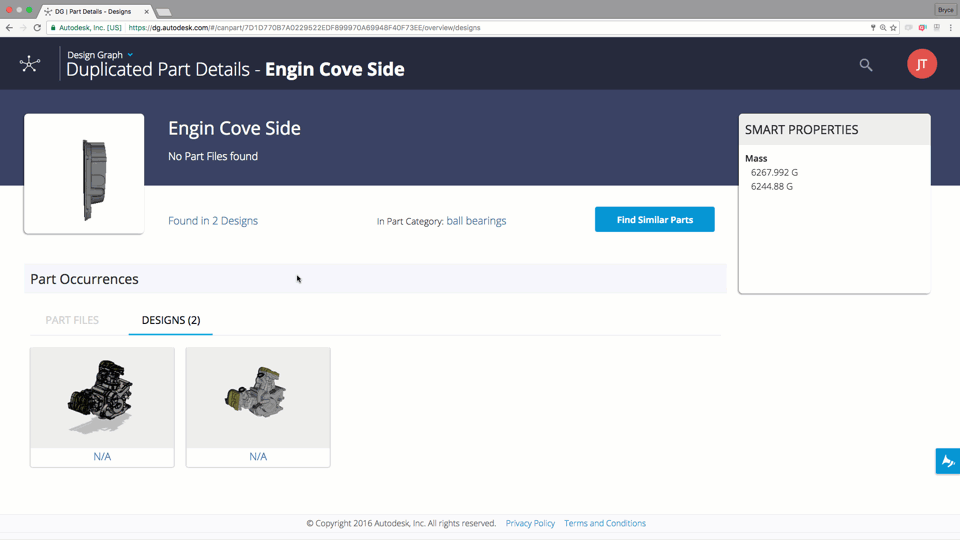Image resolution: width=960 pixels, height=540 pixels.
Task: Click the 6267.992 G mass value
Action: (774, 172)
